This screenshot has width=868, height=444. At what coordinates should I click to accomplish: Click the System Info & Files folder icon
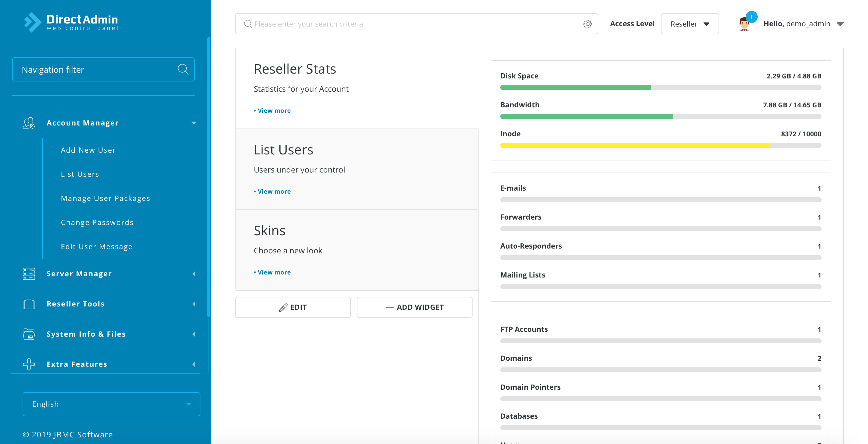tap(29, 334)
